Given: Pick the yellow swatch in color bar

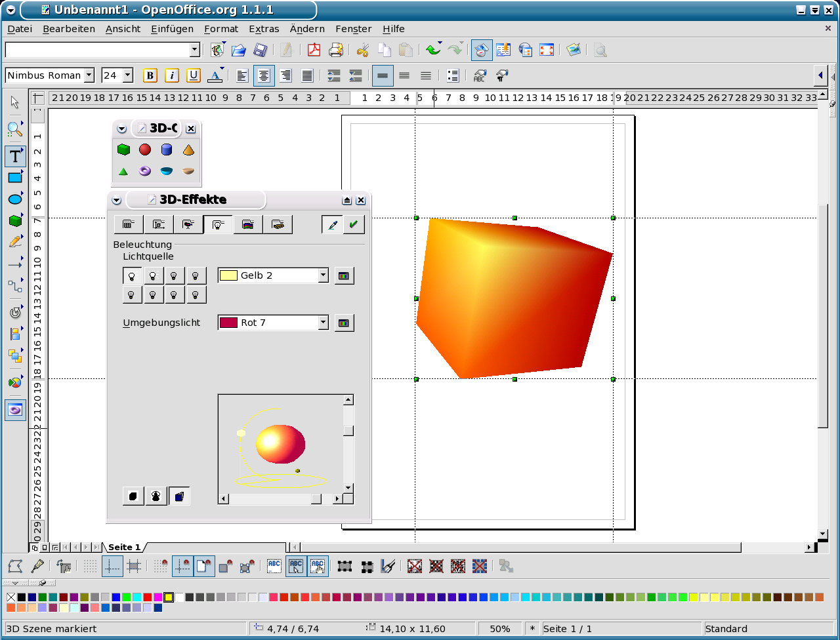Looking at the screenshot, I should [169, 597].
